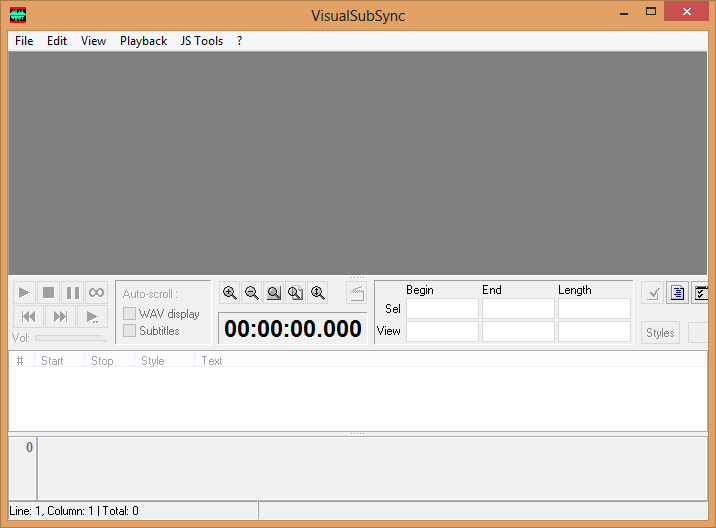Click the Pause button
This screenshot has height=528, width=716.
pos(73,292)
